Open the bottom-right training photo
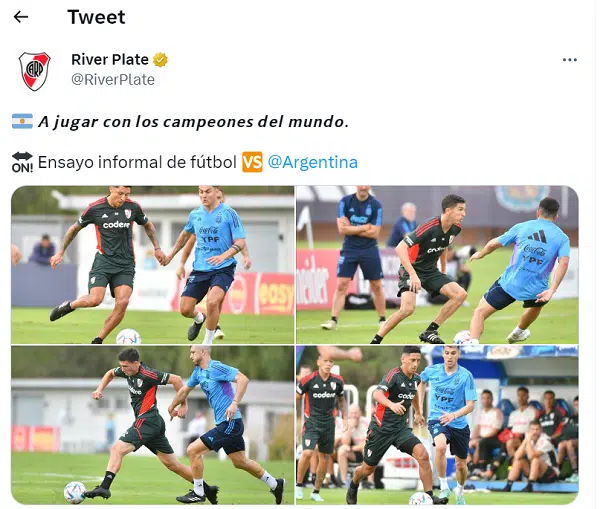600x509 pixels. tap(437, 425)
